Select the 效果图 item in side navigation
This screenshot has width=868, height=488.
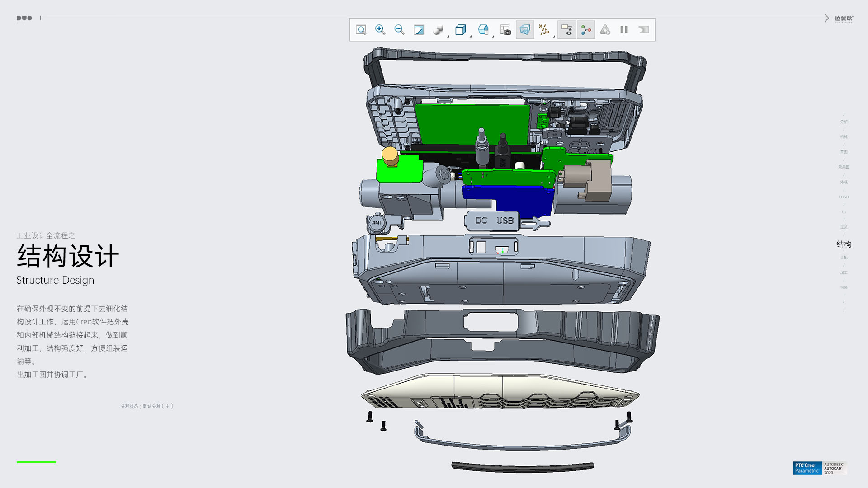(844, 167)
